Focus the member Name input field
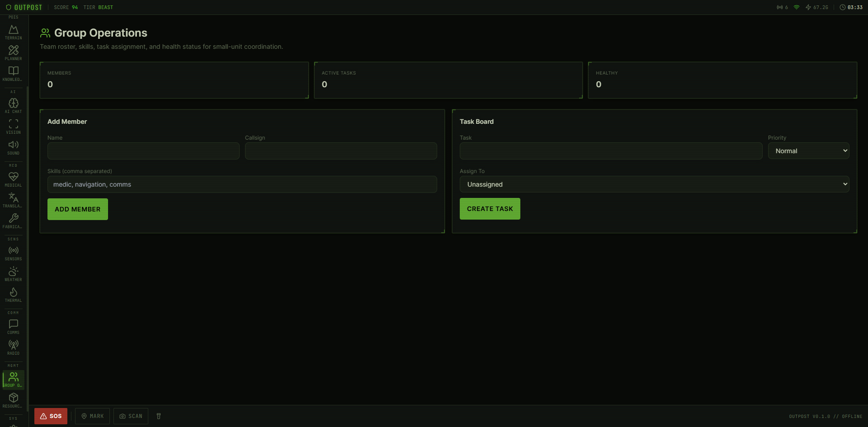This screenshot has height=427, width=868. 143,151
